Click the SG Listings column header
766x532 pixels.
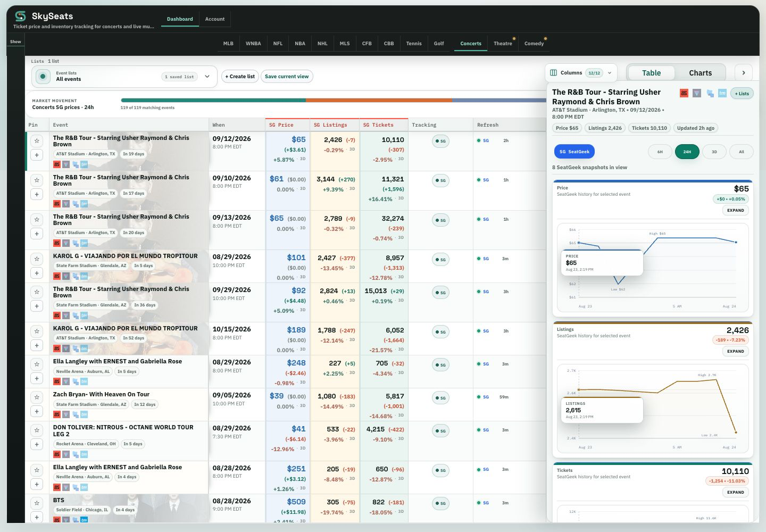pos(334,125)
